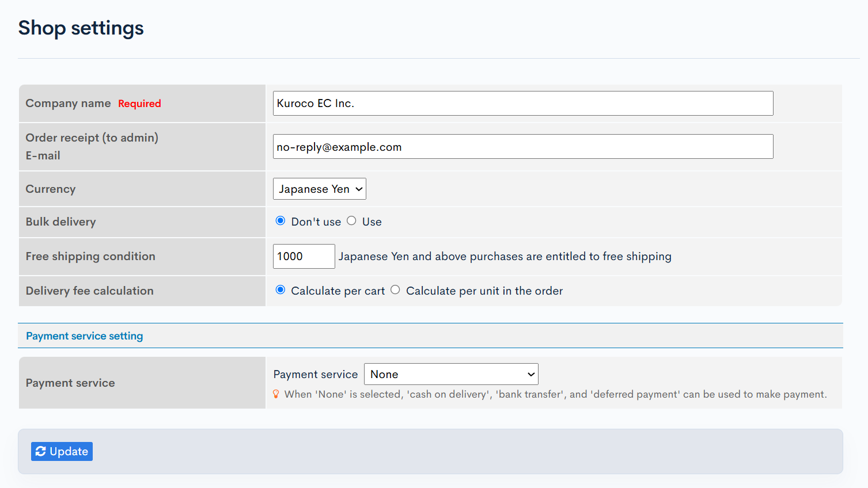Click the lightbulb hint icon under Payment service
This screenshot has width=868, height=488.
click(x=276, y=394)
